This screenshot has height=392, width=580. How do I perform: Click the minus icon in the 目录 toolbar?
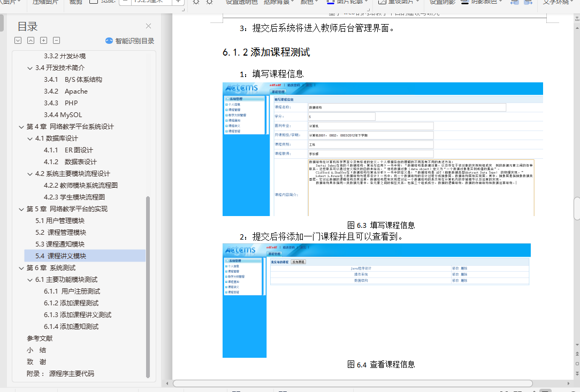pyautogui.click(x=57, y=41)
